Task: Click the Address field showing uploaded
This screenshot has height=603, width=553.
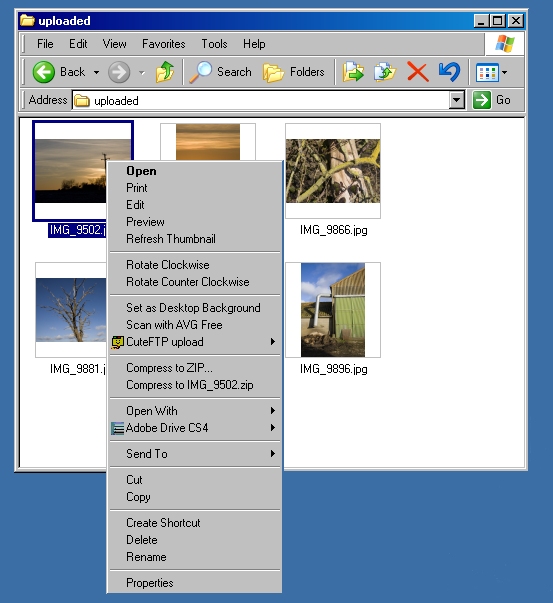Action: point(260,101)
